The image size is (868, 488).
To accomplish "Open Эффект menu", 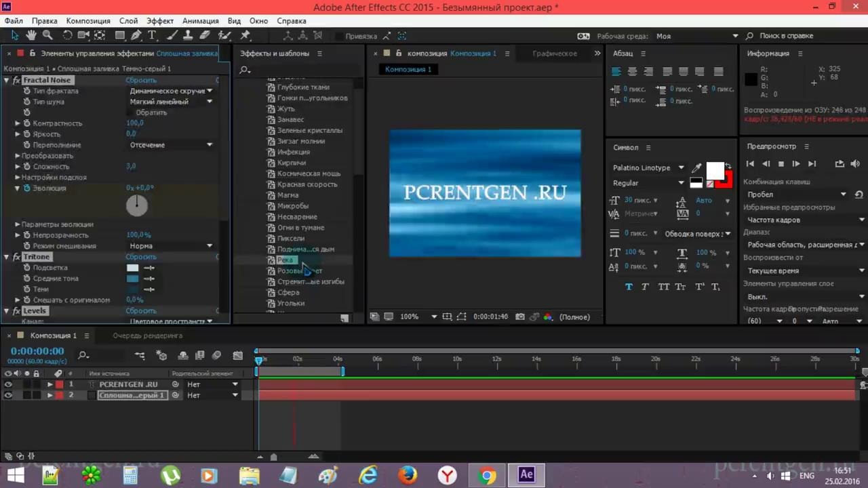I will [160, 21].
